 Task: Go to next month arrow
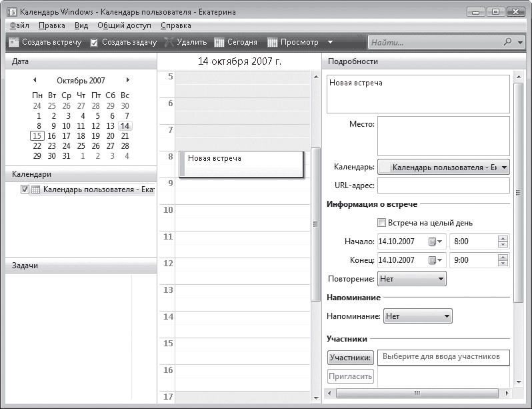(127, 80)
